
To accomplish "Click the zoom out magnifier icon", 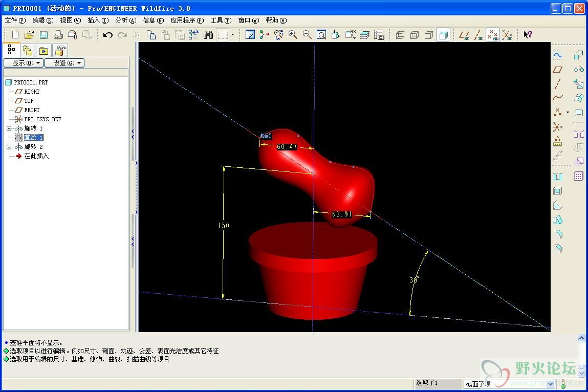I will tap(307, 35).
